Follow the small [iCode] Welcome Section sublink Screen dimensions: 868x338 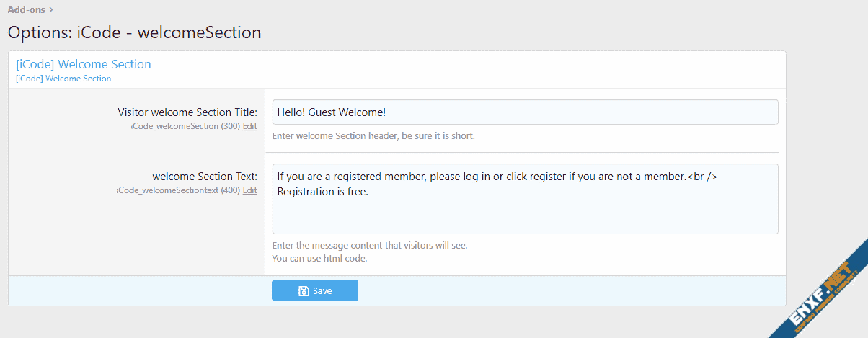tap(63, 79)
